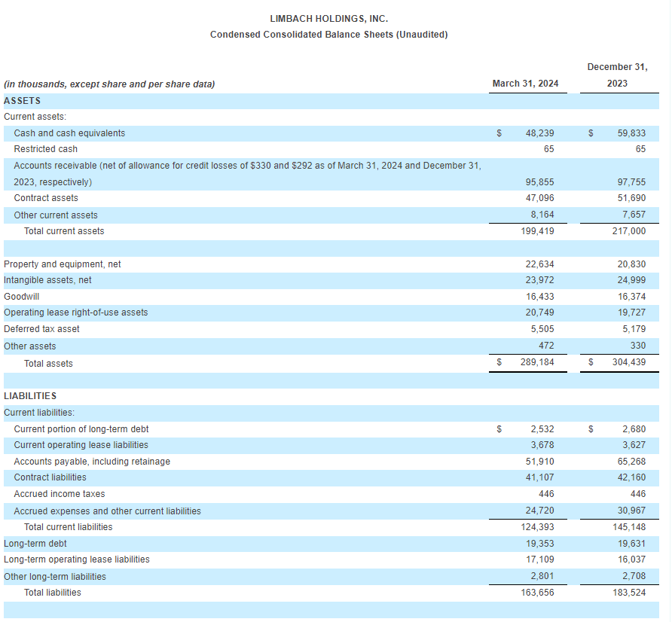Click the Accrued income taxes label
Viewport: 672px width, 622px height.
60,494
